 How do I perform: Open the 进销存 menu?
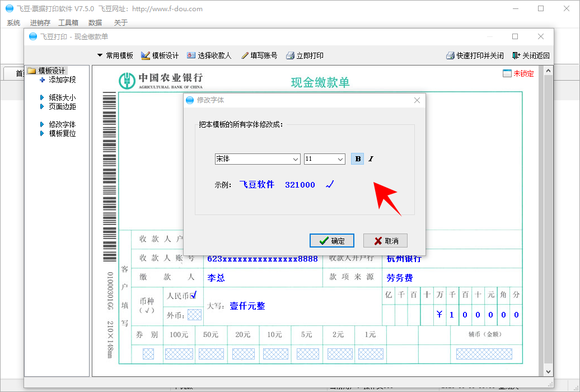tap(40, 22)
